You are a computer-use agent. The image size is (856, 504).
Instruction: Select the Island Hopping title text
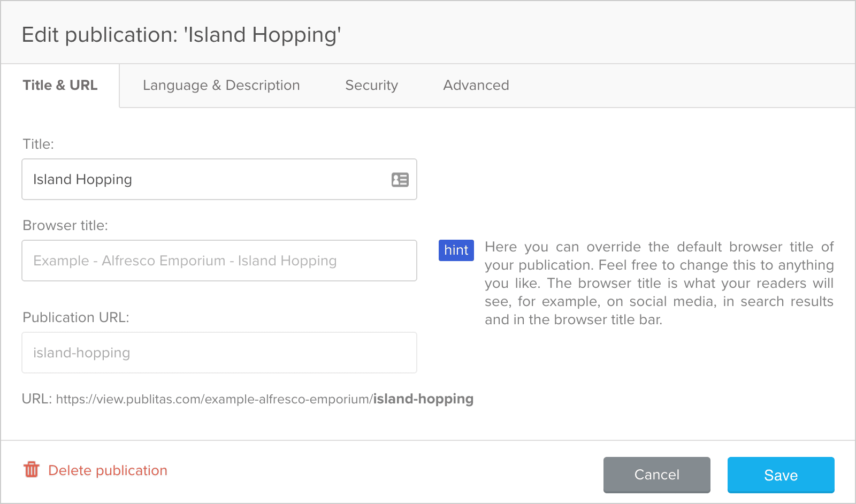tap(82, 180)
